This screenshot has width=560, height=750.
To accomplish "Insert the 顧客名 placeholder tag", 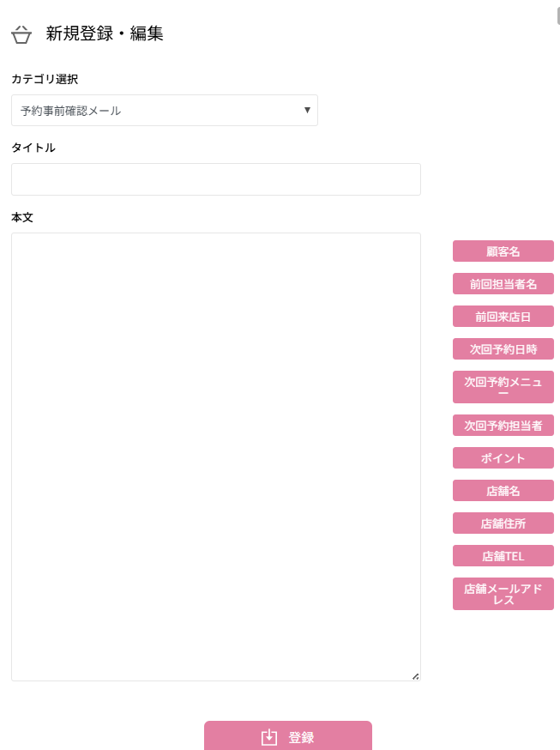I will pos(503,251).
